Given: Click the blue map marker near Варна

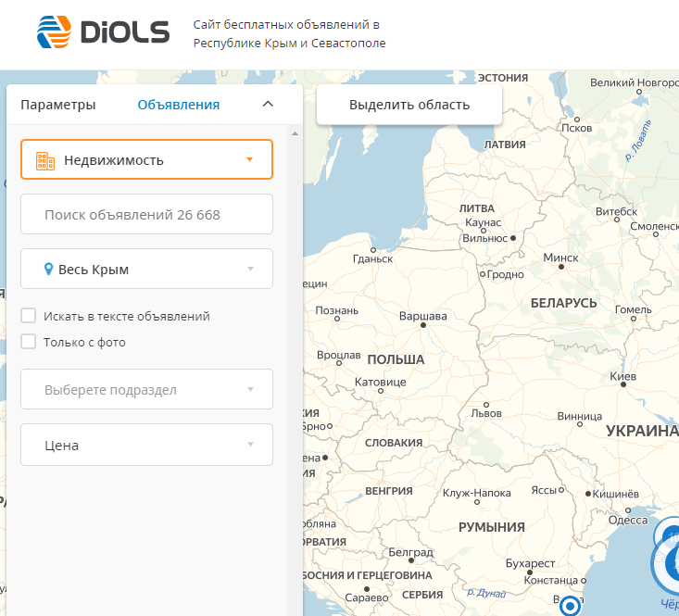Looking at the screenshot, I should pos(571,606).
